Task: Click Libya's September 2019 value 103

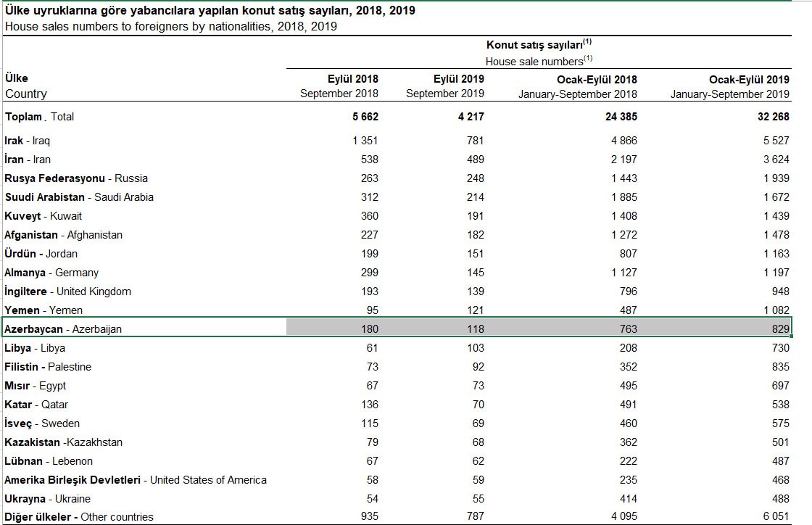Action: pos(475,348)
